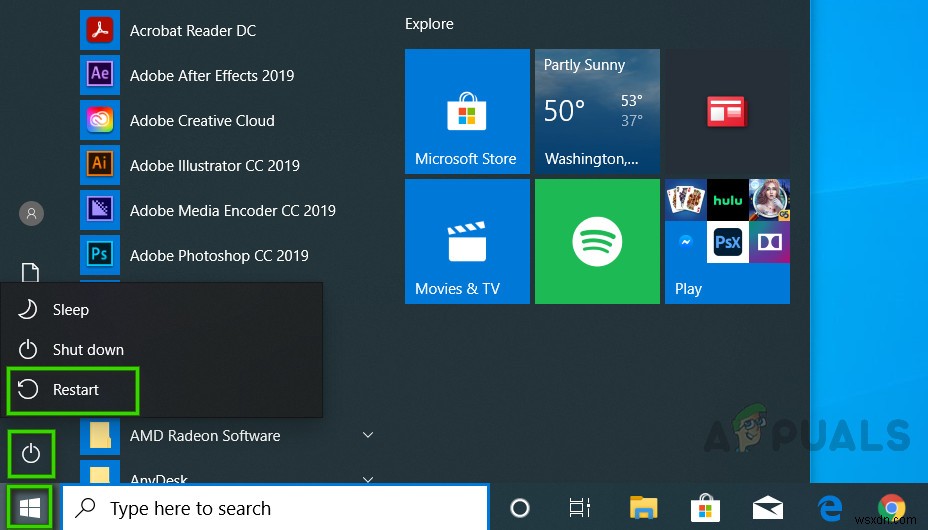Open the Microsoft Store tile
928x530 pixels.
467,111
